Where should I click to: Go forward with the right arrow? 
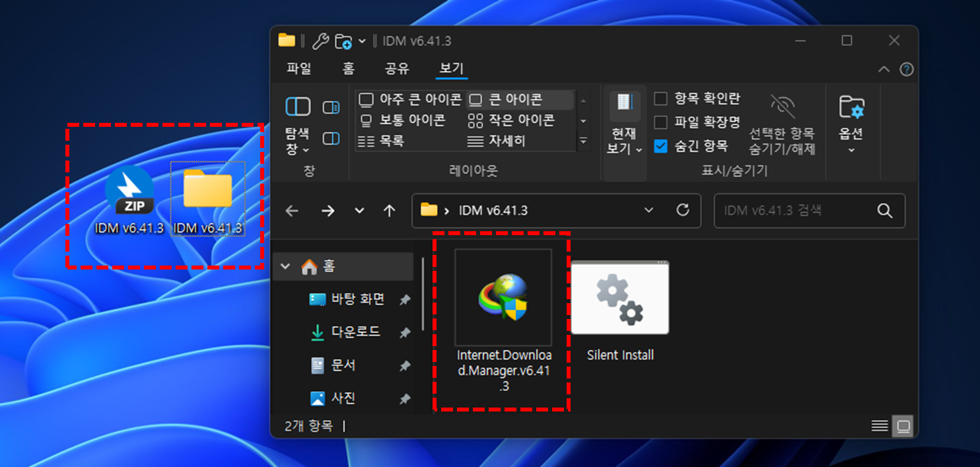coord(328,211)
